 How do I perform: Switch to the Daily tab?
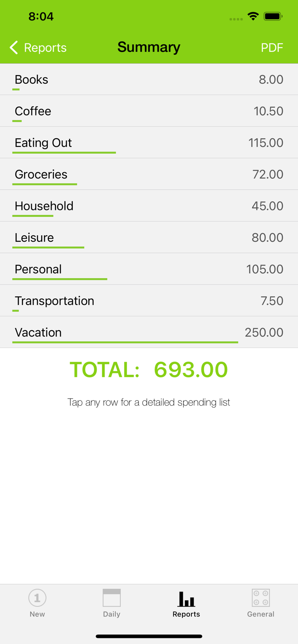coord(112,603)
